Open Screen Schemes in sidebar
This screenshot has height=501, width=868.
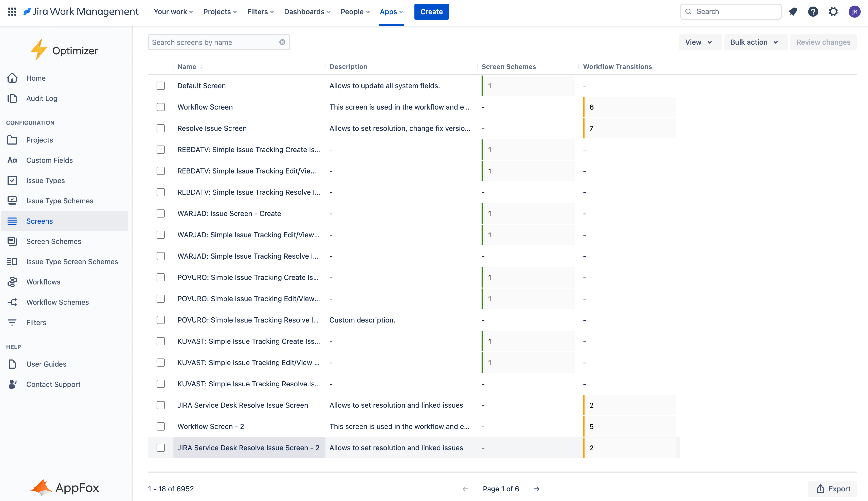pyautogui.click(x=54, y=241)
